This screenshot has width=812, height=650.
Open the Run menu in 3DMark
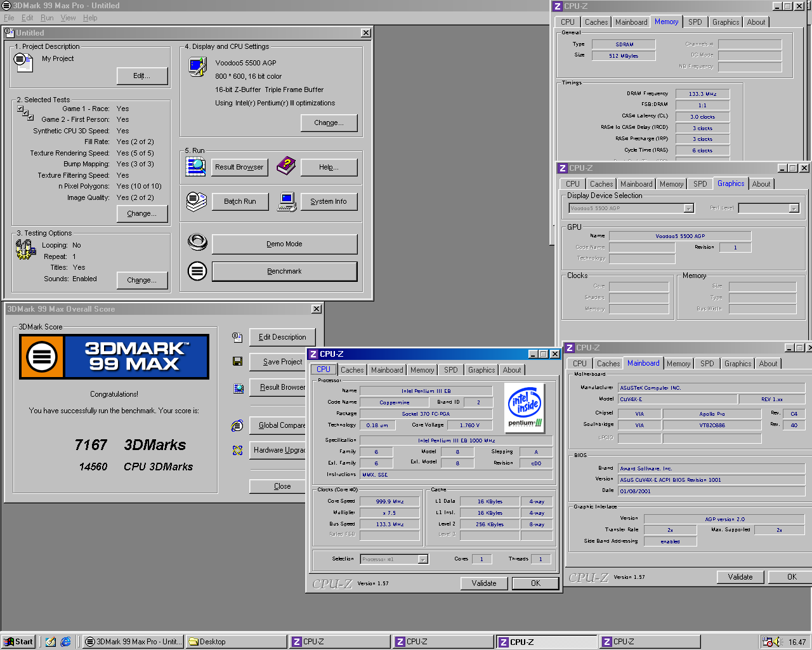click(47, 18)
